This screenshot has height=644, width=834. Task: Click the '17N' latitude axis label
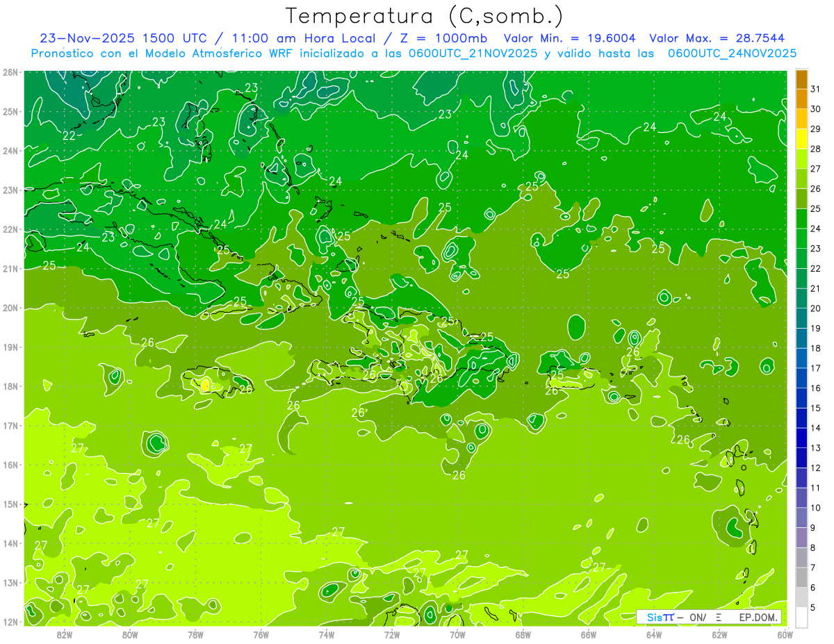point(10,425)
